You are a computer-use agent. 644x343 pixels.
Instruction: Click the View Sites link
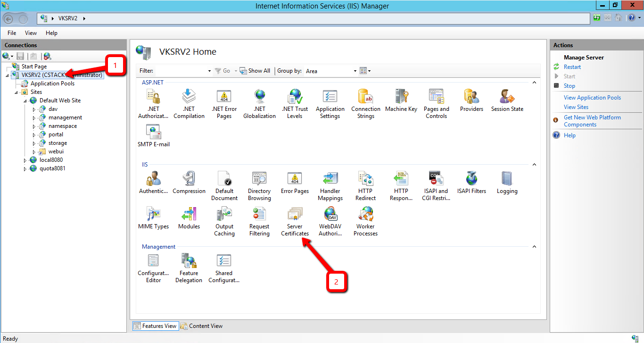[x=576, y=107]
